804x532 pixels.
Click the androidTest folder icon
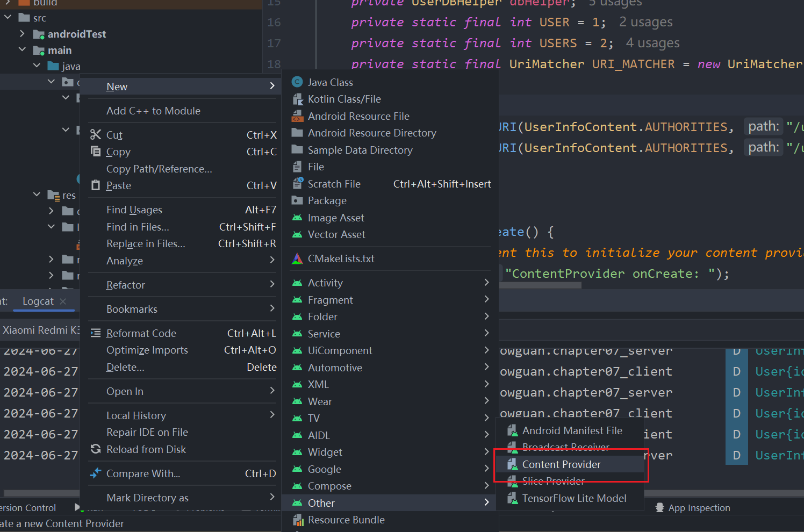(x=39, y=34)
